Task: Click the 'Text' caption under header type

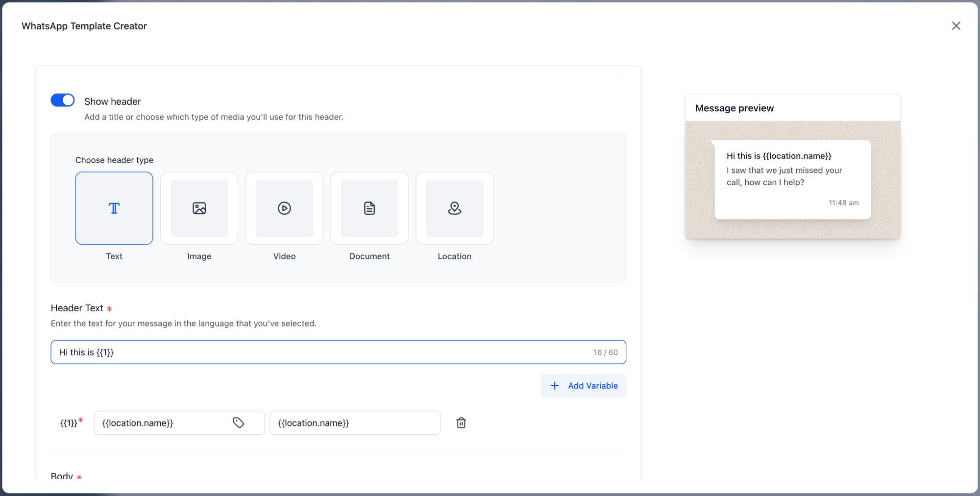Action: pos(114,256)
